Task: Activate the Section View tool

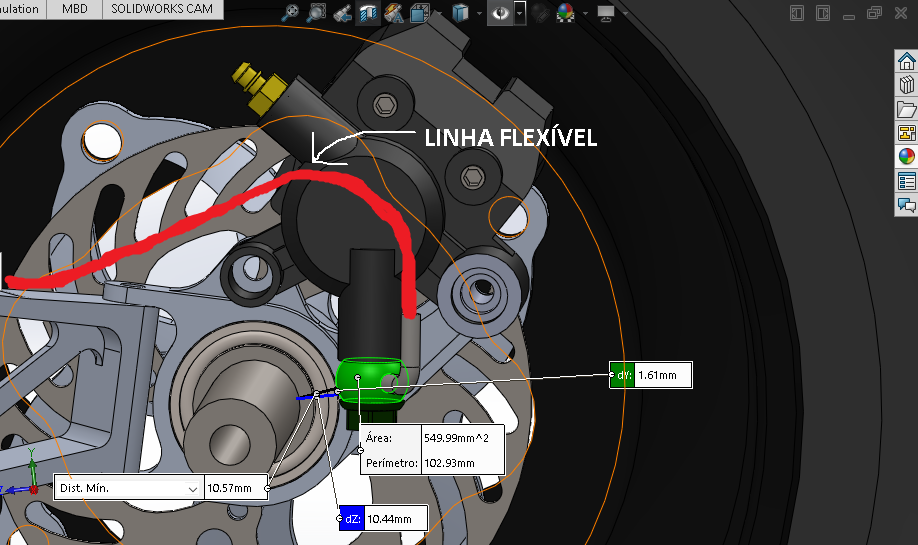Action: pyautogui.click(x=368, y=13)
